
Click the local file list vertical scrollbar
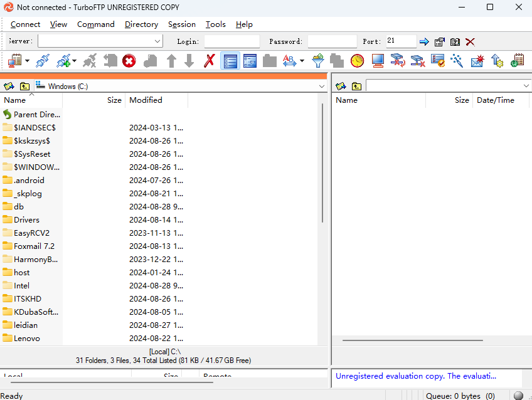click(322, 163)
